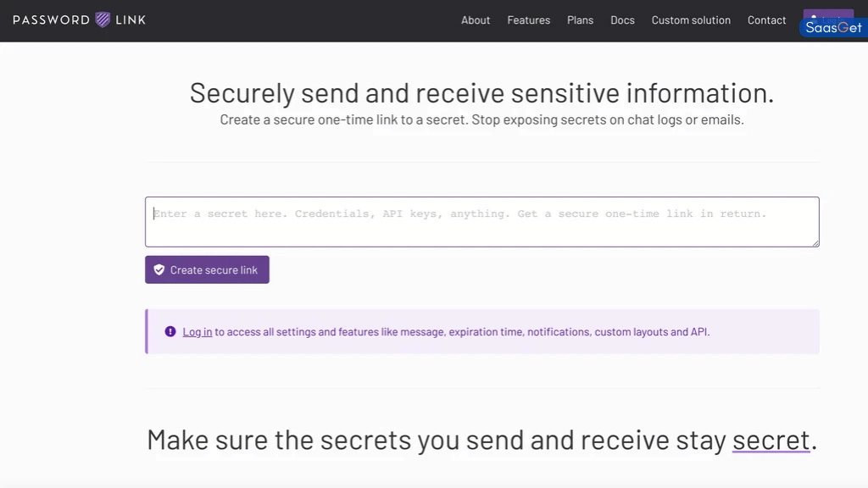The height and width of the screenshot is (488, 868).
Task: Navigate to the Custom solution page
Action: click(x=691, y=19)
